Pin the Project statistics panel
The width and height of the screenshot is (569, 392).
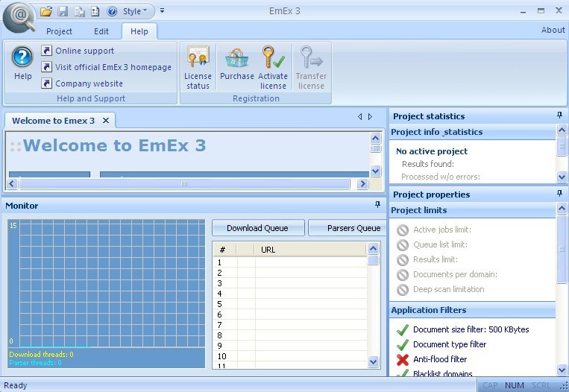[559, 116]
